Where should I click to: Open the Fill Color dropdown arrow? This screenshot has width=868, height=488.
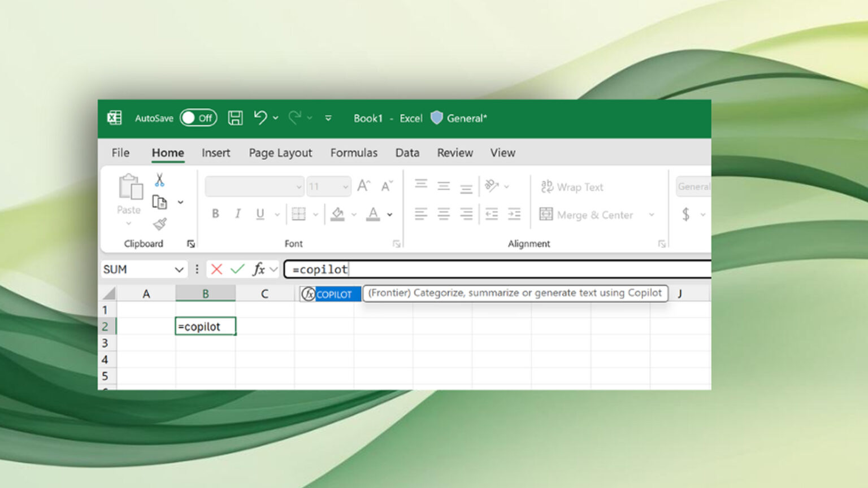[354, 215]
